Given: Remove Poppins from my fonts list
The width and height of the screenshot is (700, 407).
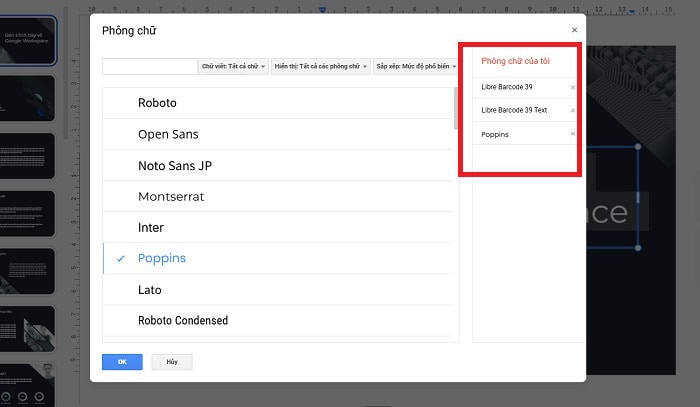Looking at the screenshot, I should click(x=573, y=133).
